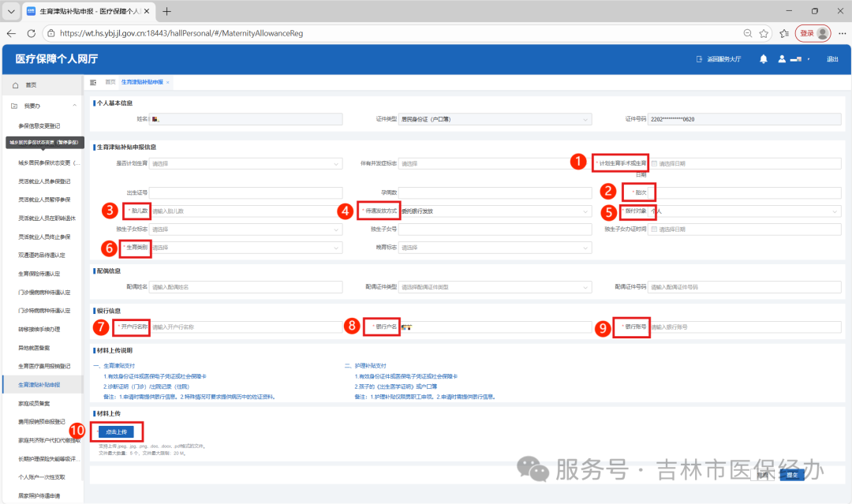852x504 pixels.
Task: Open the user profile icon in header
Action: 781,58
